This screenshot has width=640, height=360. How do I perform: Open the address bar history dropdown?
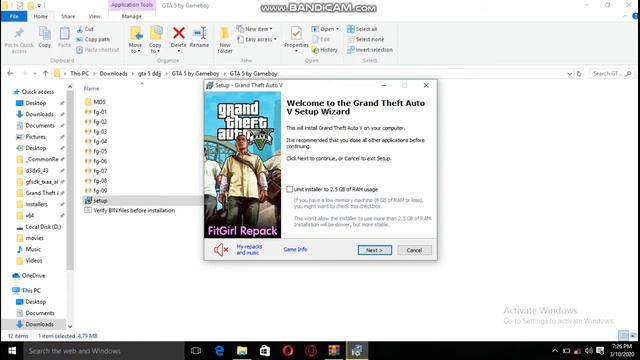[x=569, y=74]
